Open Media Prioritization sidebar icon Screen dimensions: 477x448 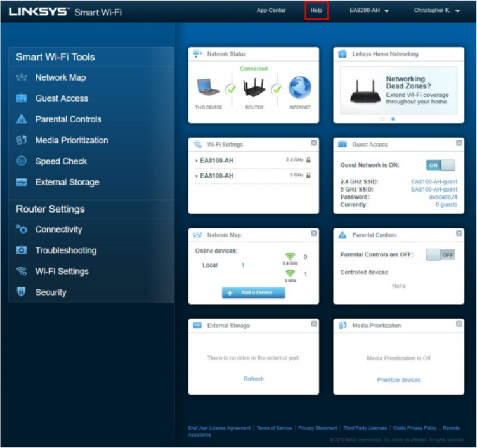(x=22, y=140)
